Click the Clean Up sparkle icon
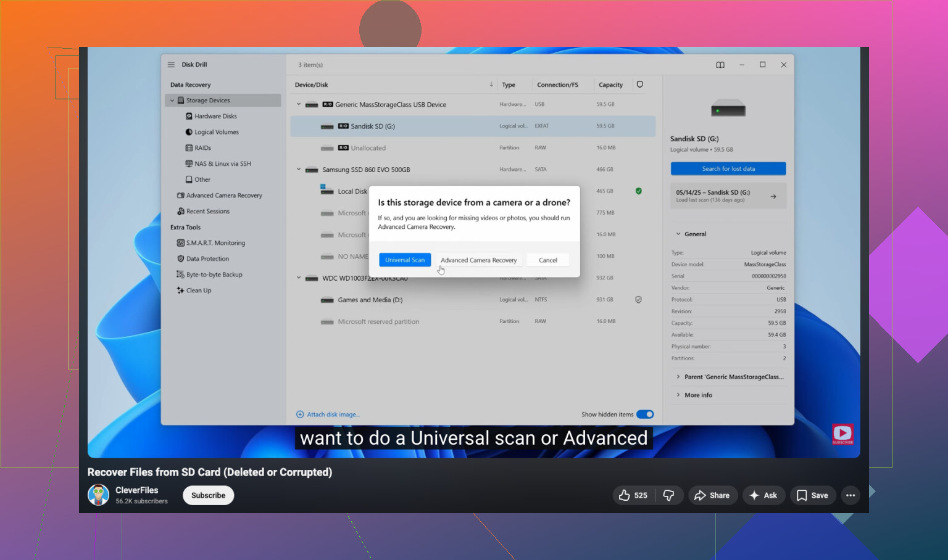This screenshot has height=560, width=948. click(181, 290)
